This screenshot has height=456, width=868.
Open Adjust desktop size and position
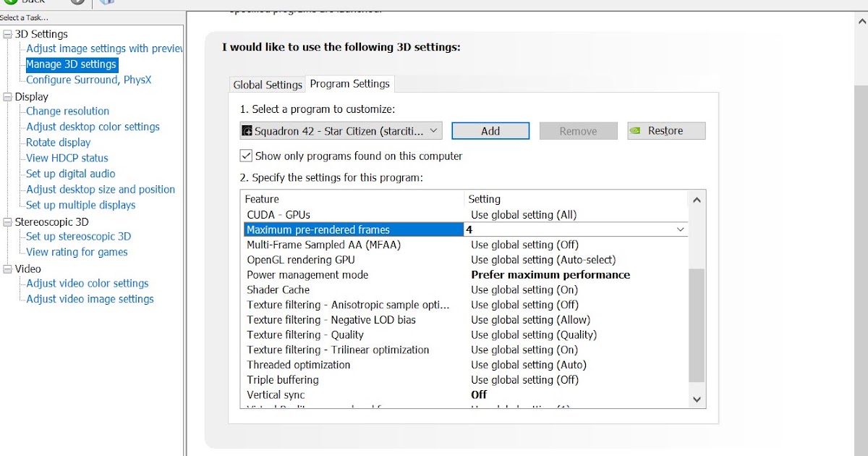(x=101, y=189)
